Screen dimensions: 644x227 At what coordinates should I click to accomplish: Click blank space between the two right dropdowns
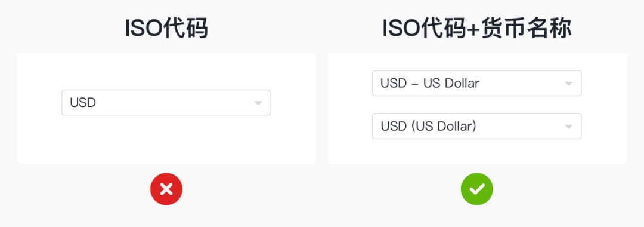tap(477, 105)
